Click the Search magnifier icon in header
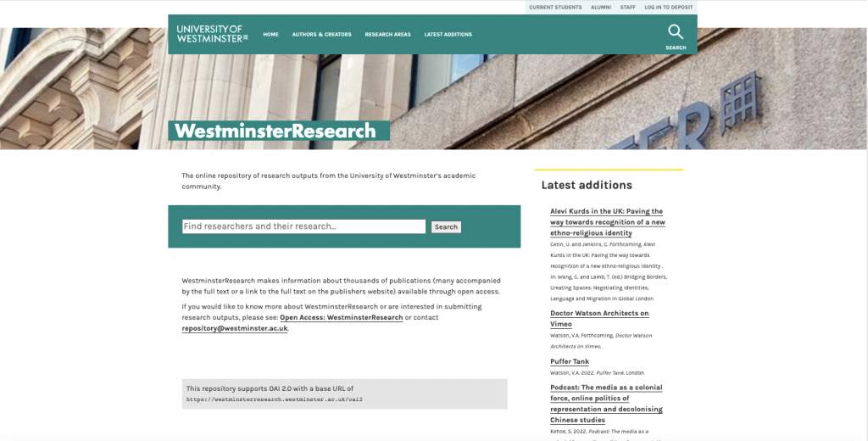This screenshot has width=868, height=441. (x=676, y=32)
